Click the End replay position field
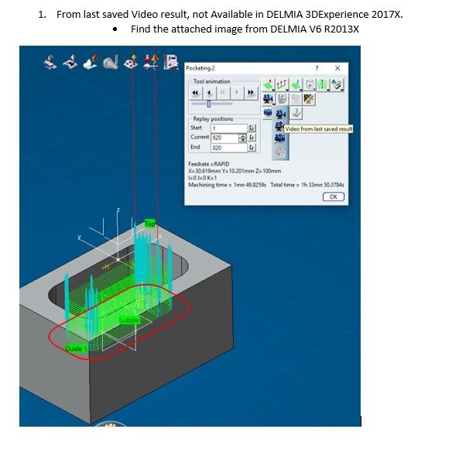 point(229,148)
